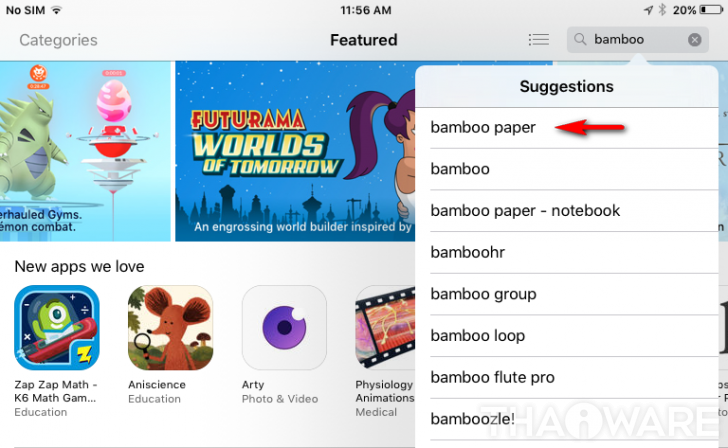Tap the battery indicator icon
The width and height of the screenshot is (728, 448).
pyautogui.click(x=711, y=10)
